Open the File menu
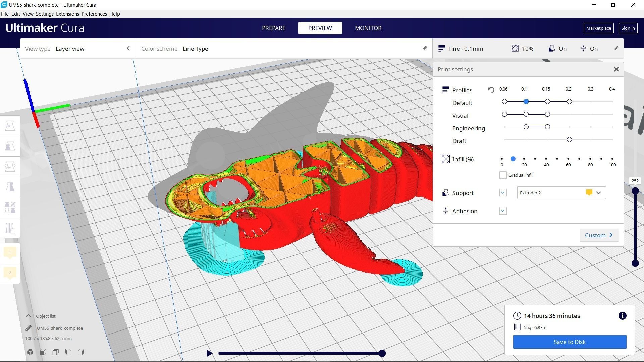This screenshot has width=644, height=362. pos(5,14)
